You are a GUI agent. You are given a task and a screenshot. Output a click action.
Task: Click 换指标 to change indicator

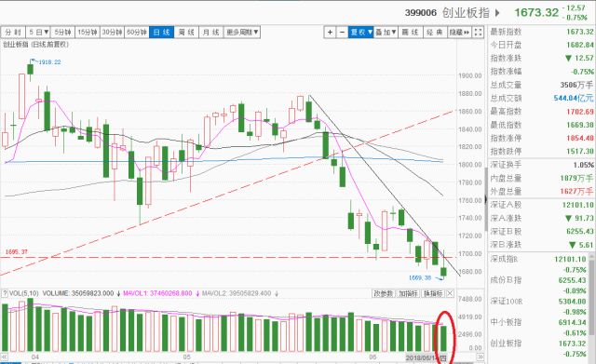[433, 293]
